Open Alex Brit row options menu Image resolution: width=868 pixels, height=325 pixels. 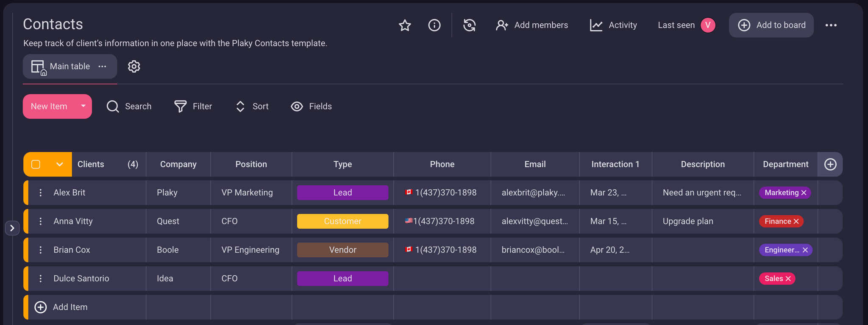(x=41, y=193)
